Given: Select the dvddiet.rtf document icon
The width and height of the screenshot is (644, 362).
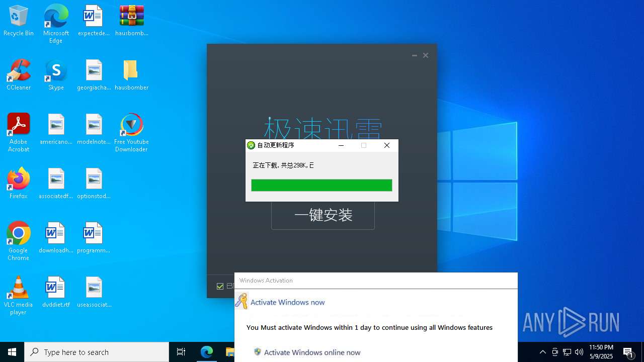Looking at the screenshot, I should [x=56, y=293].
